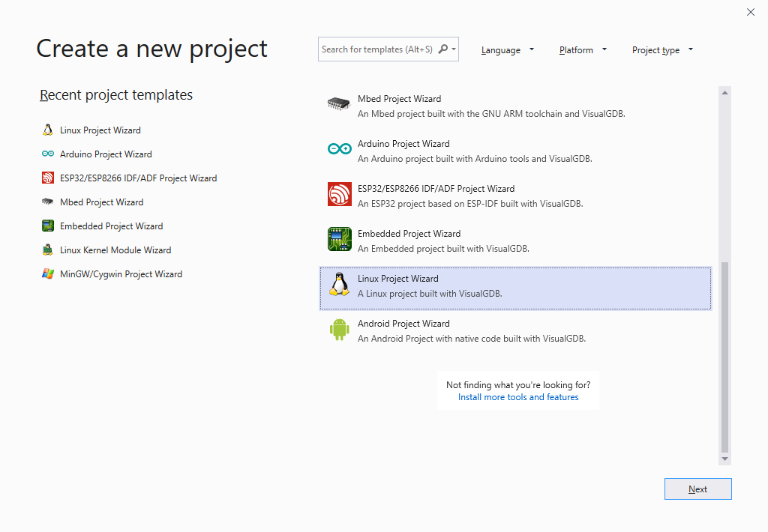
Task: Choose Android Project Wizard title in template list
Action: click(x=403, y=324)
